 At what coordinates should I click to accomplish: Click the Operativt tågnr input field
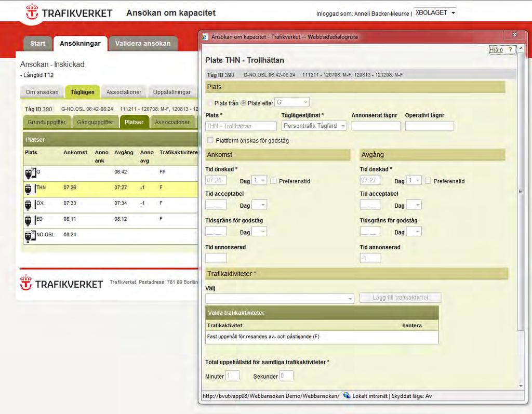point(429,126)
